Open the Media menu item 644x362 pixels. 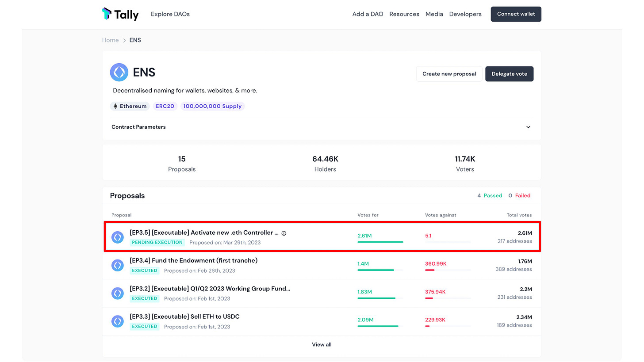point(434,14)
